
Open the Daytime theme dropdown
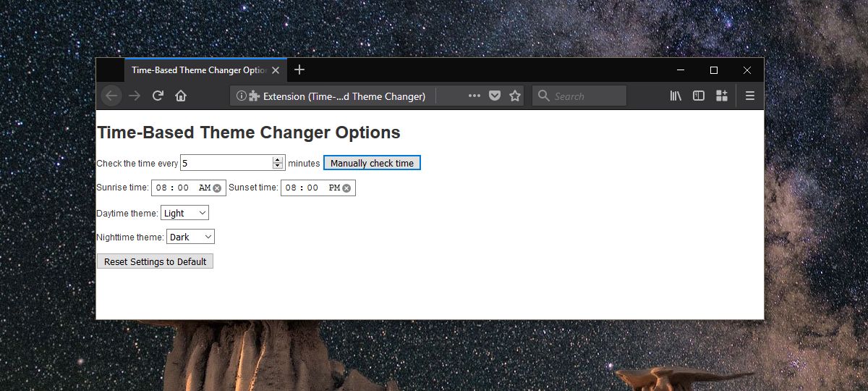(x=184, y=213)
